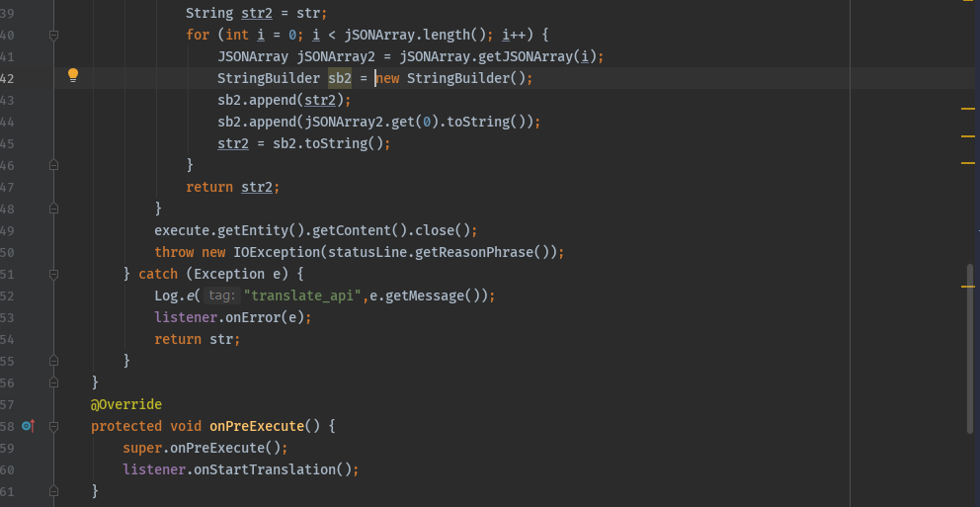This screenshot has height=507, width=980.
Task: Click 'jSONArray2' declaration name on line 41
Action: tap(336, 57)
